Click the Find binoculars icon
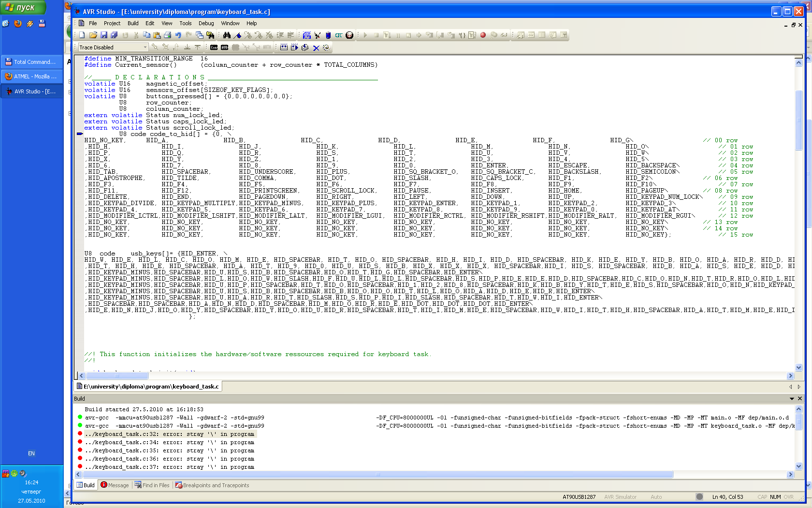This screenshot has width=812, height=508. coord(227,35)
